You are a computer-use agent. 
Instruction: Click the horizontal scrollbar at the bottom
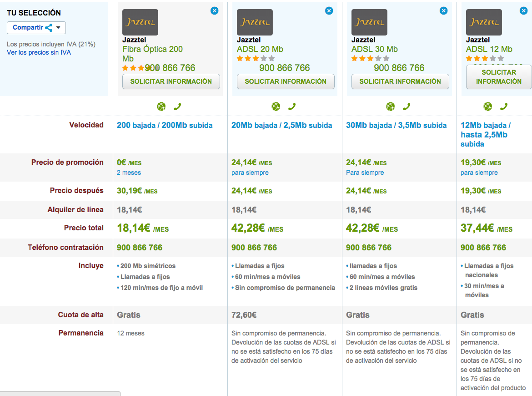click(60, 394)
